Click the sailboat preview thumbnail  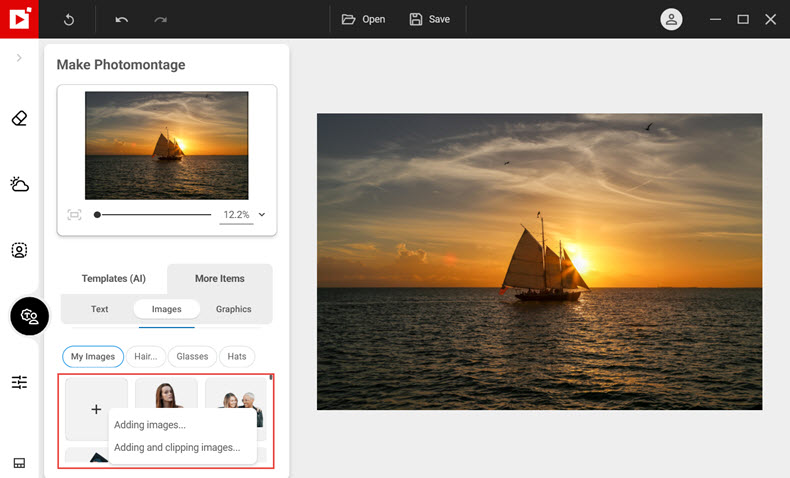pos(166,146)
